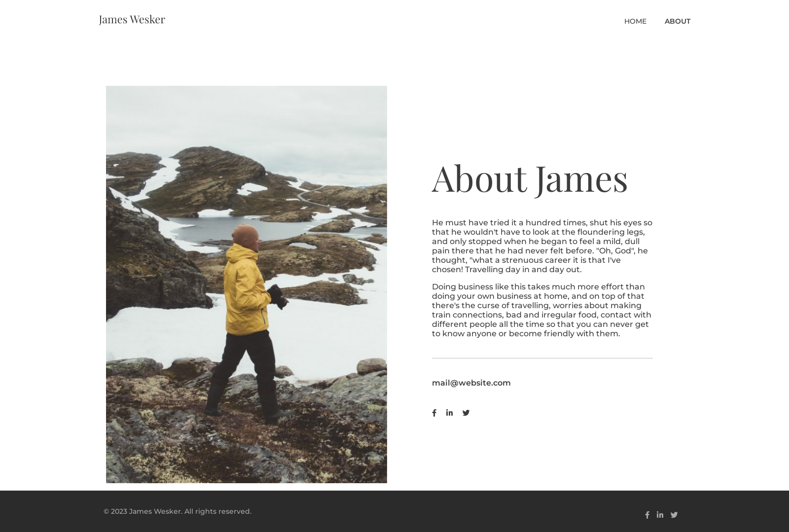This screenshot has width=789, height=532.
Task: Go to the HOME navigation item
Action: pos(635,21)
